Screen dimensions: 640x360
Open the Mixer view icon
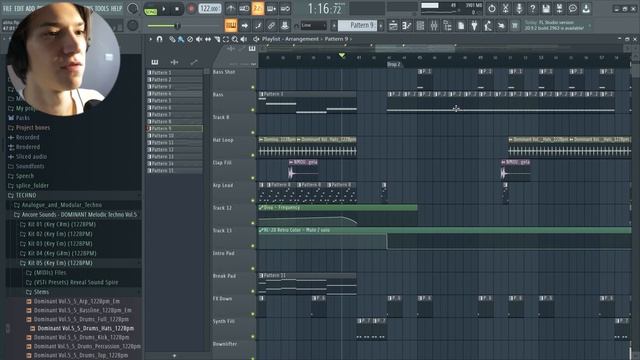[433, 26]
